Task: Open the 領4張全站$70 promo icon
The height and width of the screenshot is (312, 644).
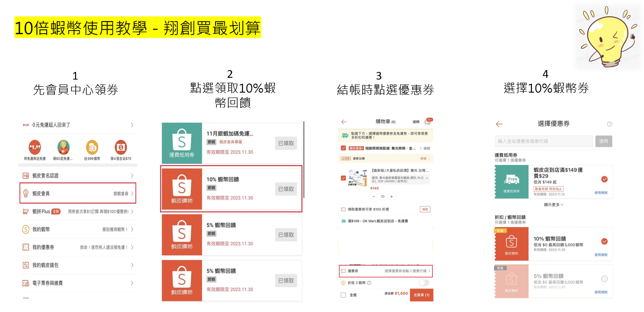Action: (121, 147)
